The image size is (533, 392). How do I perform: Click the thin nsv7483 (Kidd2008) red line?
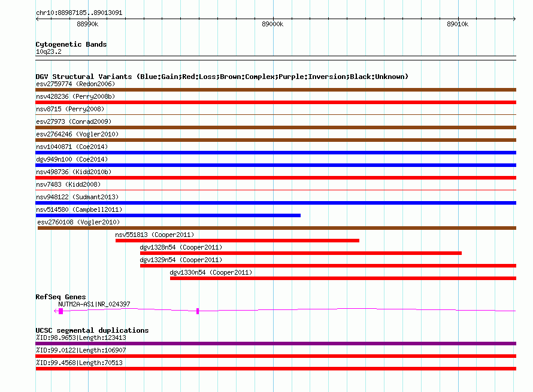pyautogui.click(x=275, y=190)
